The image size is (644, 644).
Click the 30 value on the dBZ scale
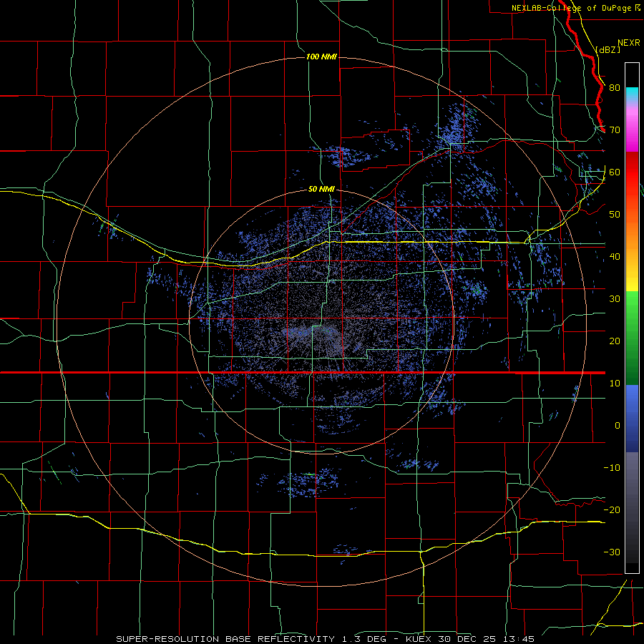(x=615, y=299)
